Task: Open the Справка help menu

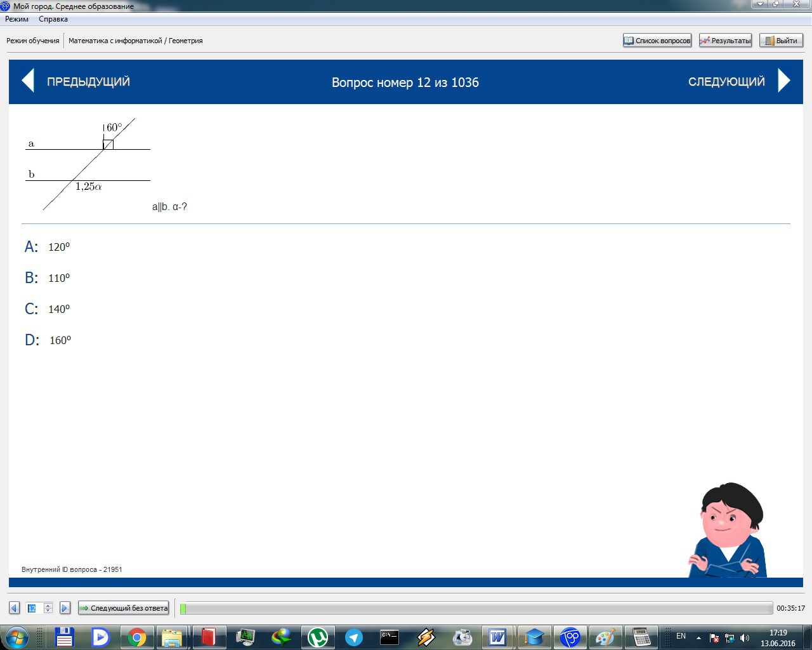Action: pyautogui.click(x=53, y=19)
